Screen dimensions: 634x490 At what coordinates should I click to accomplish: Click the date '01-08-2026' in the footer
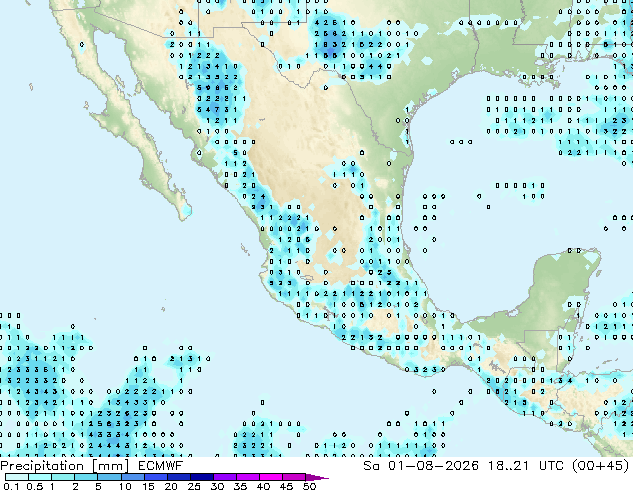[x=433, y=466]
